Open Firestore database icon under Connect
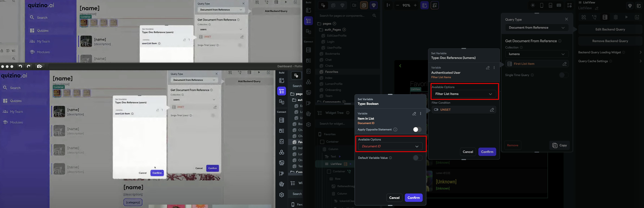Screen dimensions: 644x208 coord(309,50)
